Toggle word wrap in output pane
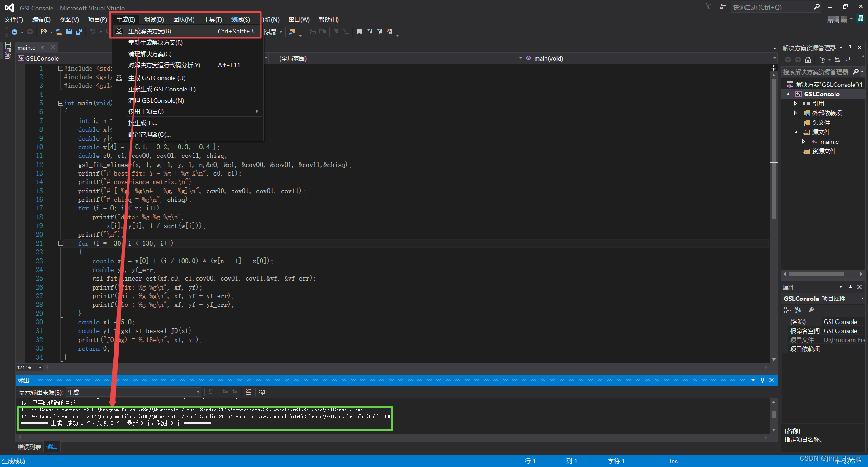 261,392
